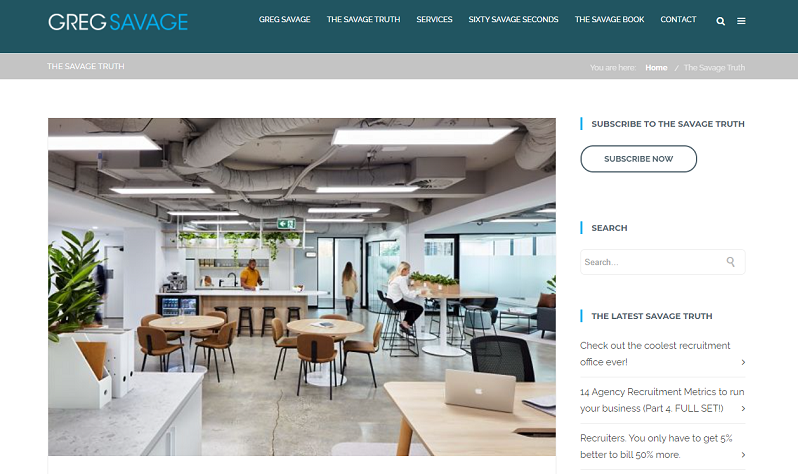This screenshot has width=798, height=474.
Task: Open the hamburger menu icon
Action: 741,21
